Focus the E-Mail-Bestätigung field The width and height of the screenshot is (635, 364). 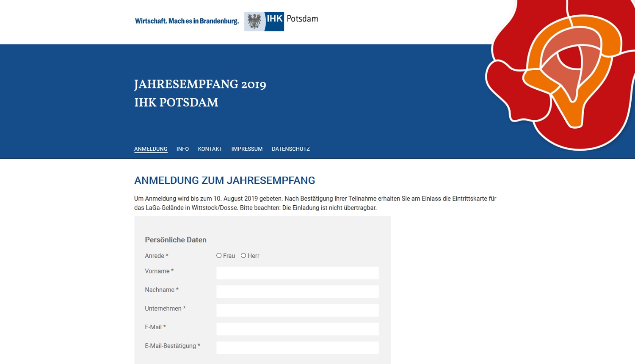tap(297, 347)
